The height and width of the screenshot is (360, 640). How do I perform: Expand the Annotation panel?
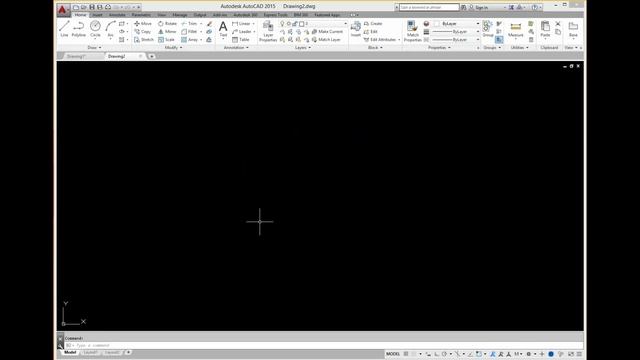[x=236, y=48]
